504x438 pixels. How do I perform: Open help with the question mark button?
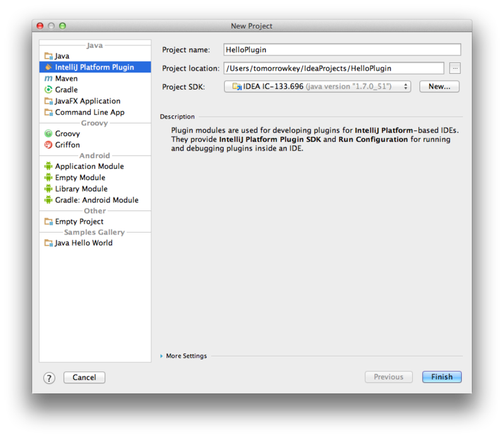(49, 378)
